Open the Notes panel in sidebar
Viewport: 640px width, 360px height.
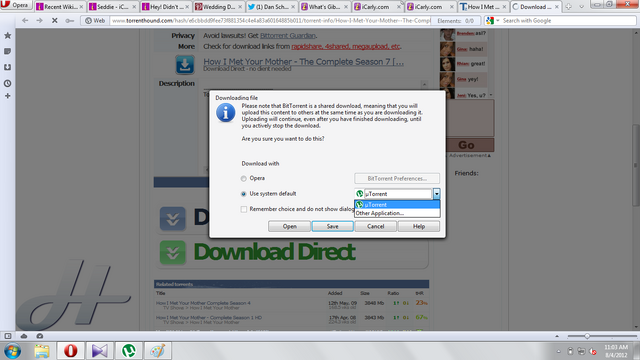pos(7,51)
